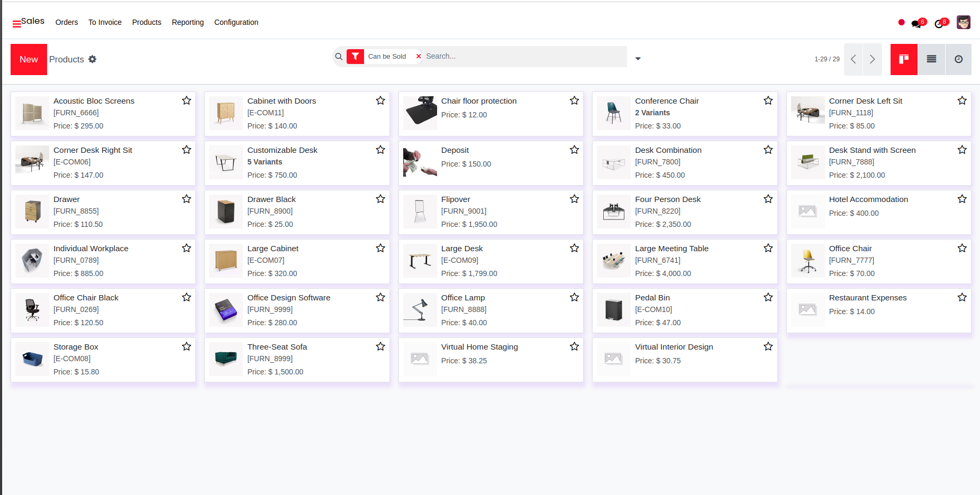Image resolution: width=980 pixels, height=495 pixels.
Task: Expand the search options dropdown
Action: coord(638,59)
